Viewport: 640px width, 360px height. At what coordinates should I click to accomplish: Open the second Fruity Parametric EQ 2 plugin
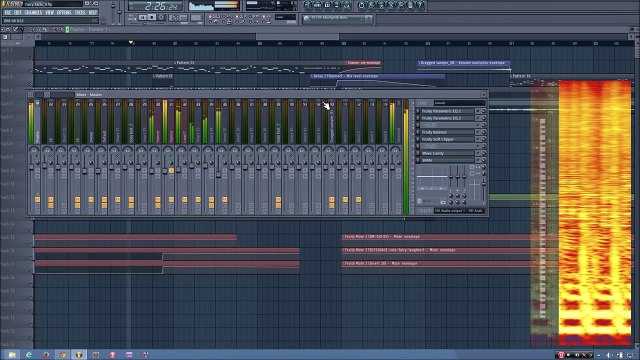pos(447,118)
